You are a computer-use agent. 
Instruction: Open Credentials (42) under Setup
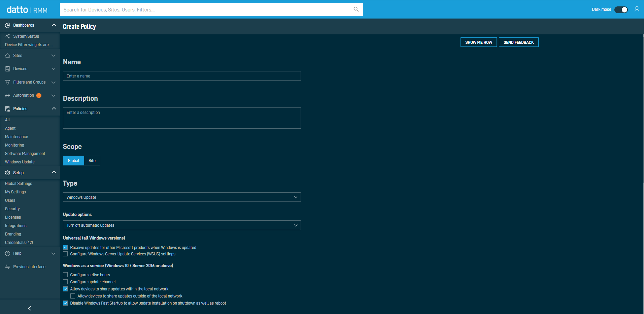point(19,243)
